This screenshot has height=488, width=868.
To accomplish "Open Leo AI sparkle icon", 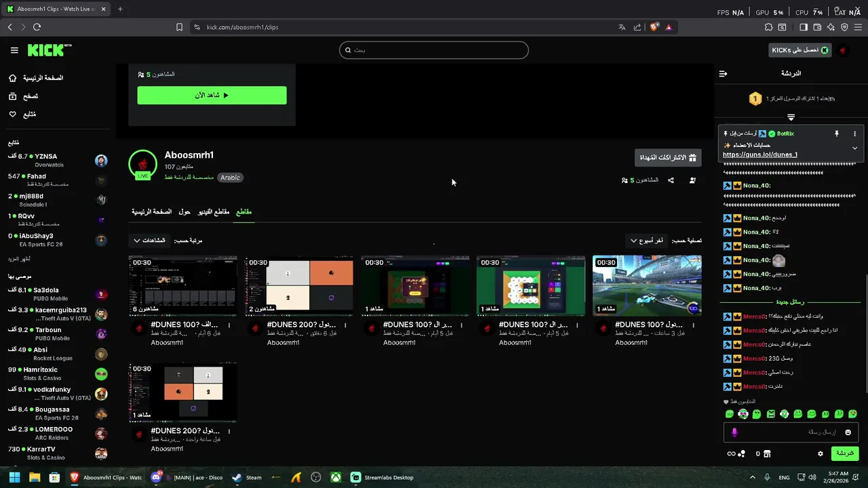I will tap(831, 27).
